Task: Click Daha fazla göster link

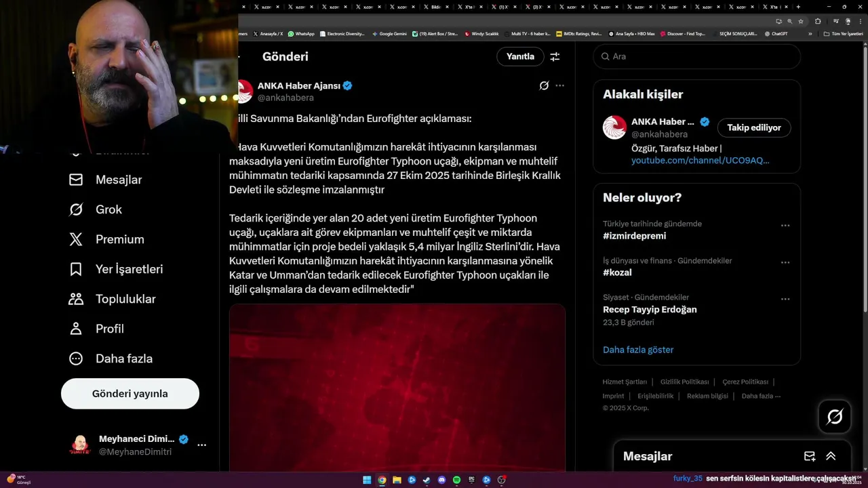Action: (638, 350)
